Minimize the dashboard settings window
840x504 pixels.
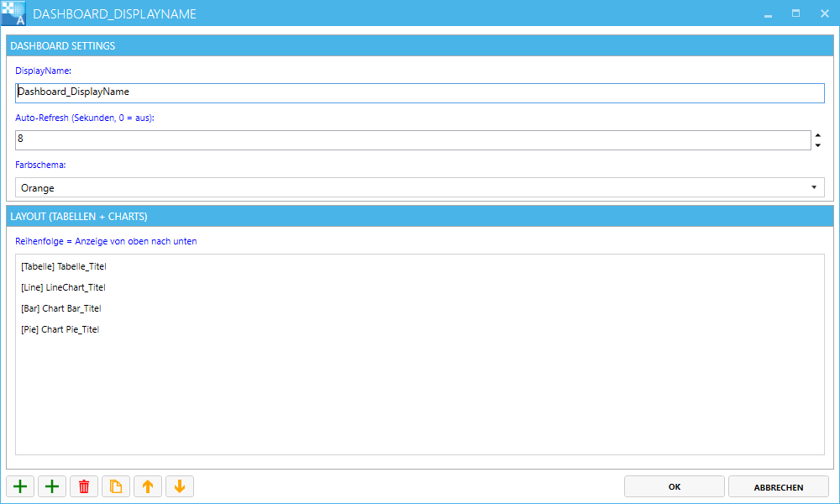(x=769, y=13)
